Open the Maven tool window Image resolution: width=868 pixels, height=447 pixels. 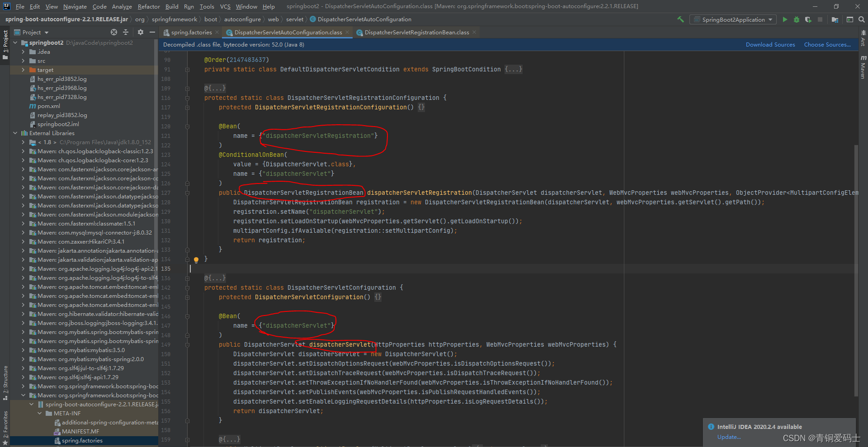863,67
